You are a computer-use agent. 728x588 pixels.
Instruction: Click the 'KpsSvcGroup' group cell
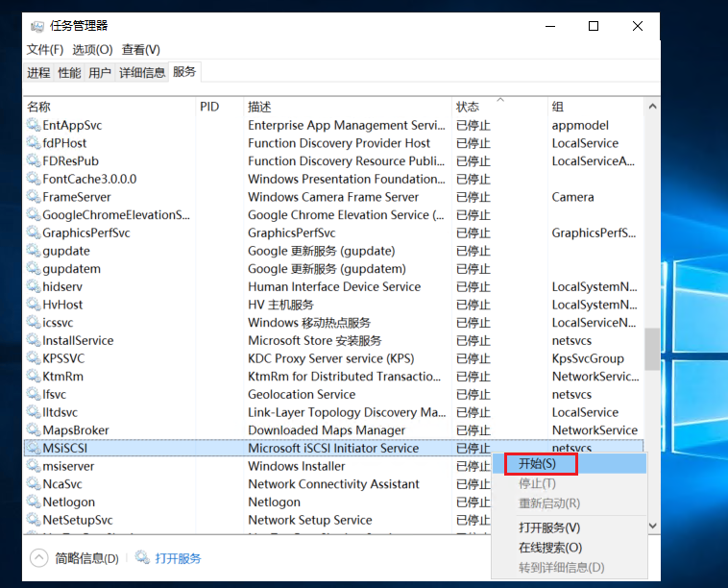click(588, 358)
